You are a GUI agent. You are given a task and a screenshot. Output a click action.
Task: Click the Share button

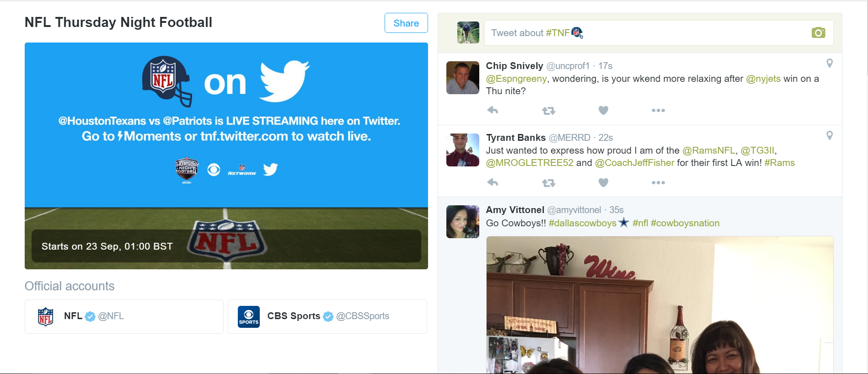[406, 23]
